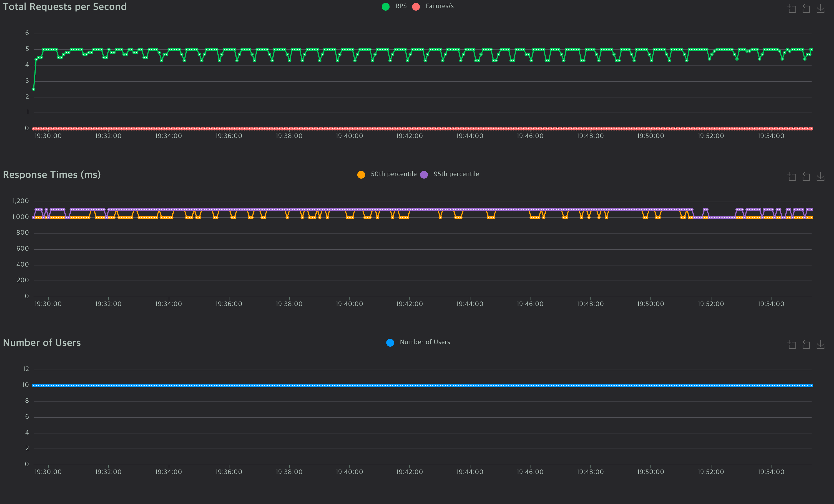The height and width of the screenshot is (504, 834).
Task: Download Total Requests per Second chart image
Action: point(821,8)
